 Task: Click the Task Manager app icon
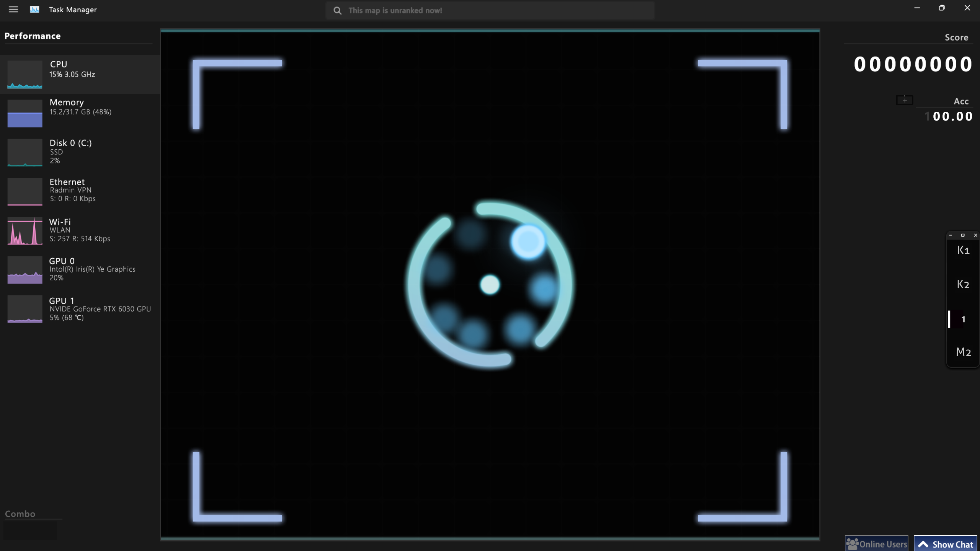[34, 10]
